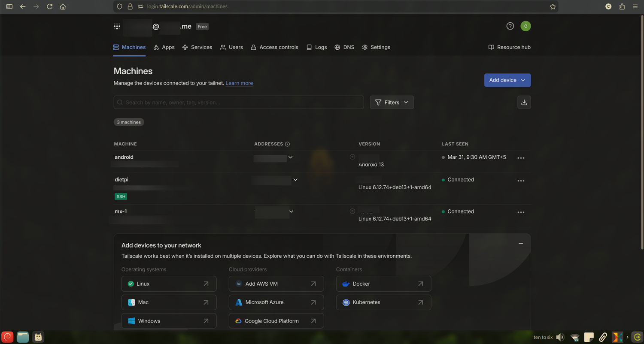Open the Microsoft Azure option

276,302
